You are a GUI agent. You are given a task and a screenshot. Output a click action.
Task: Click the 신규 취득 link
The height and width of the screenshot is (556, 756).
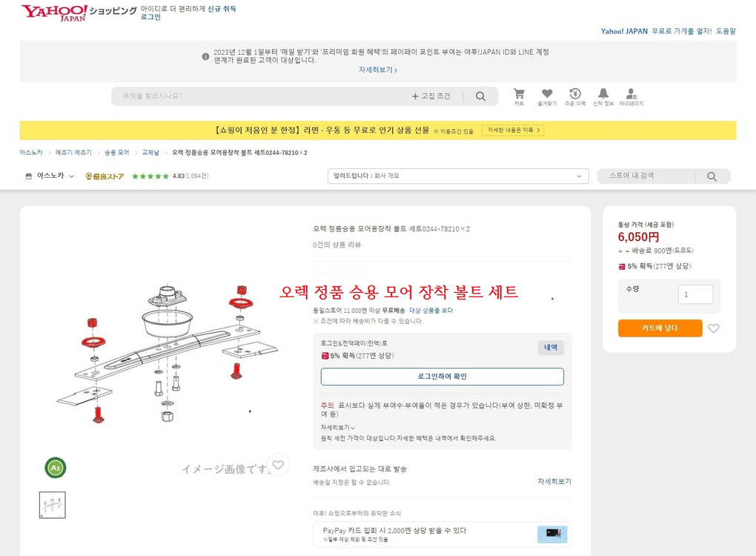(222, 9)
